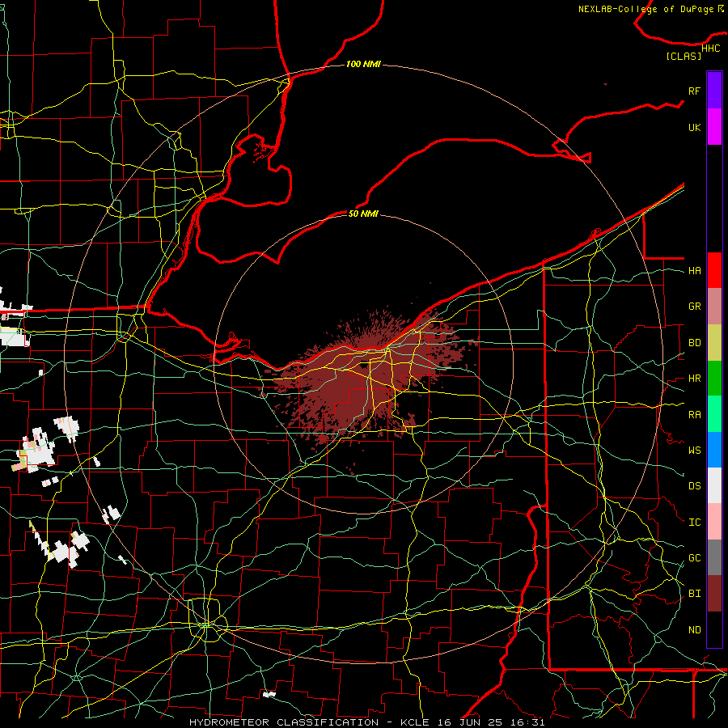Screen dimensions: 728x728
Task: Click the gray GC ground clutter swatch
Action: [714, 557]
